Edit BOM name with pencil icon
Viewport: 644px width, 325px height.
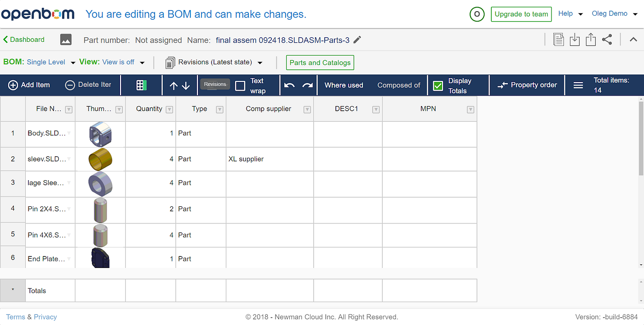pos(357,40)
